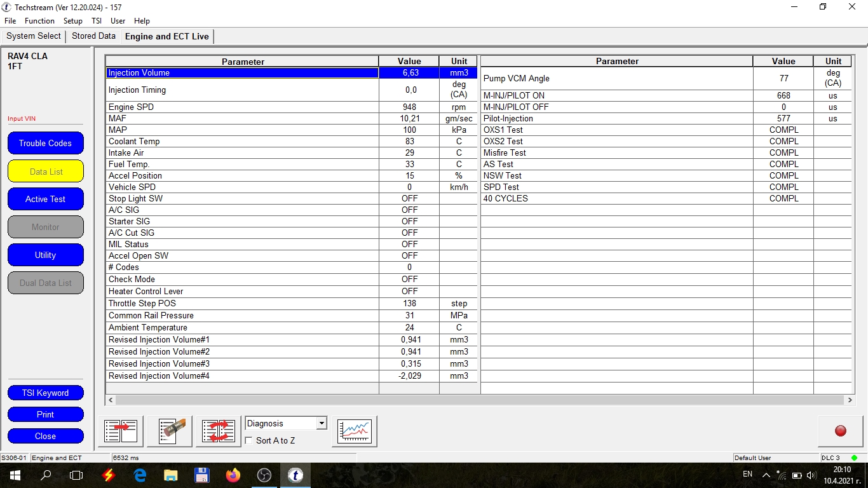Open the File menu

coord(10,21)
